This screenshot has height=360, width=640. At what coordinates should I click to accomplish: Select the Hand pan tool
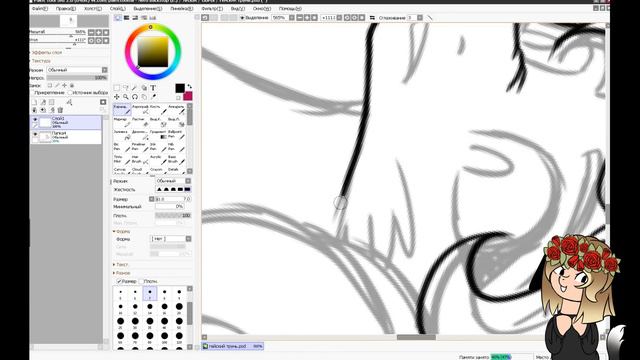coord(144,97)
